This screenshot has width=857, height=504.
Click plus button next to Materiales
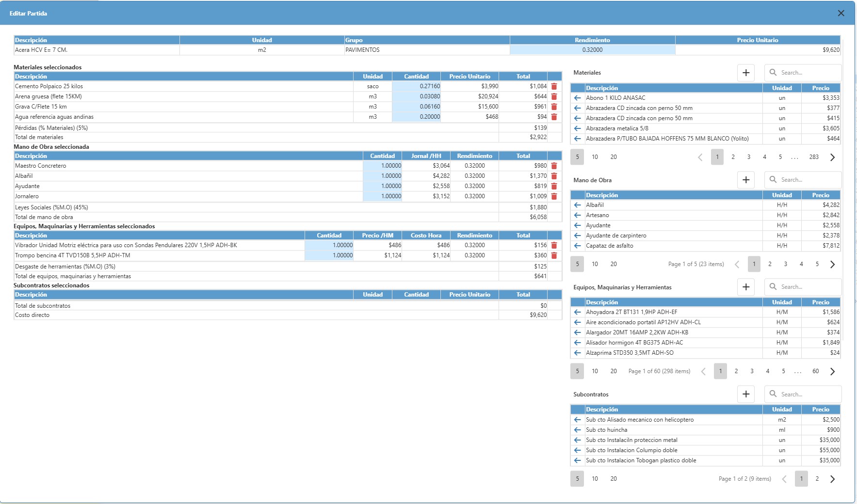click(x=746, y=73)
